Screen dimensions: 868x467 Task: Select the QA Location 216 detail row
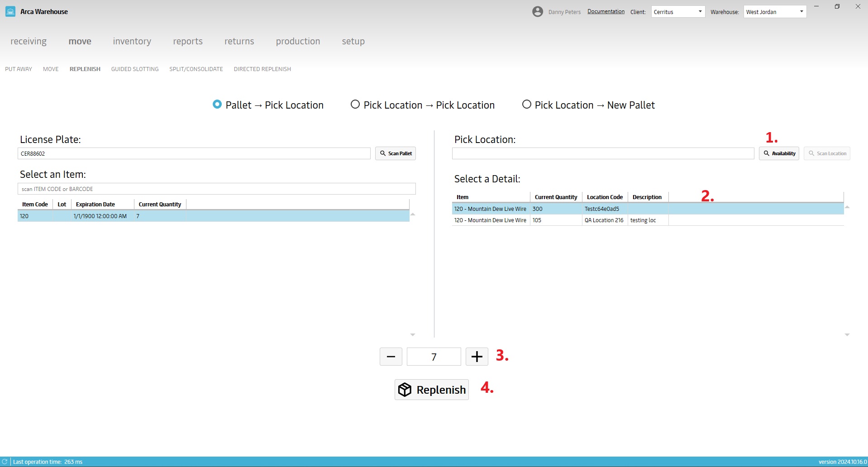coord(604,220)
